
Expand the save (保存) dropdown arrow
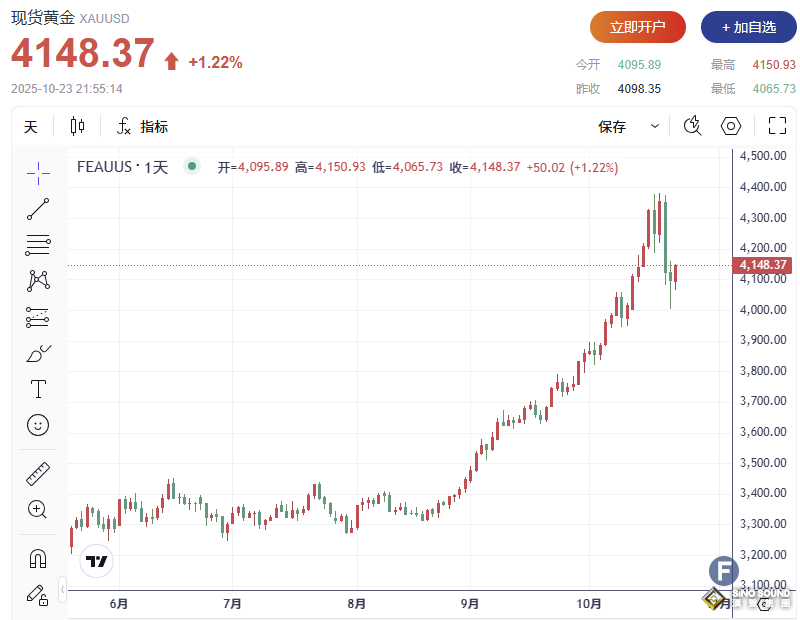[x=655, y=127]
